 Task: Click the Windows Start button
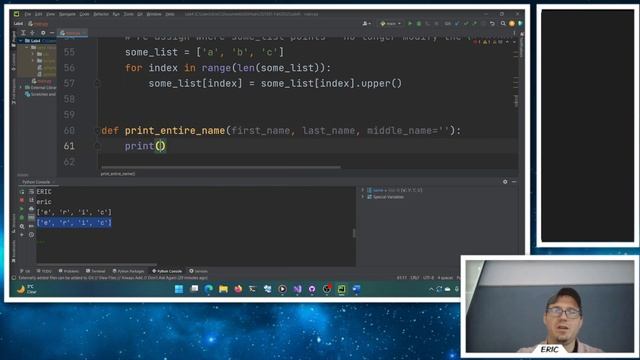click(x=179, y=289)
